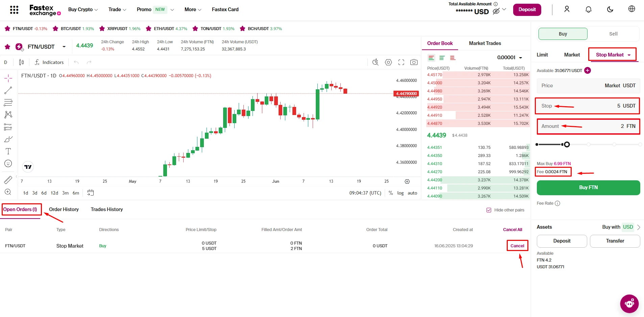Click the amount percentage slider handle
644x317 pixels.
(x=567, y=144)
